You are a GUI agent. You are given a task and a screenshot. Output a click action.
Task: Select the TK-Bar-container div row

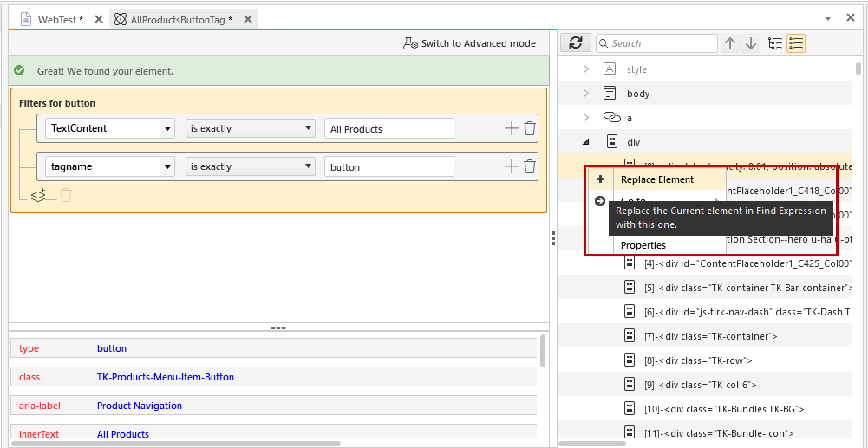(705, 288)
